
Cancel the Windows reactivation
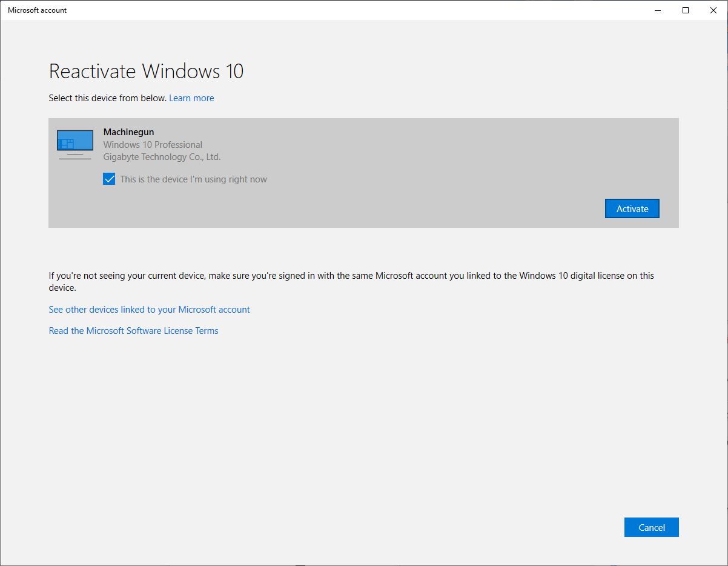point(651,527)
